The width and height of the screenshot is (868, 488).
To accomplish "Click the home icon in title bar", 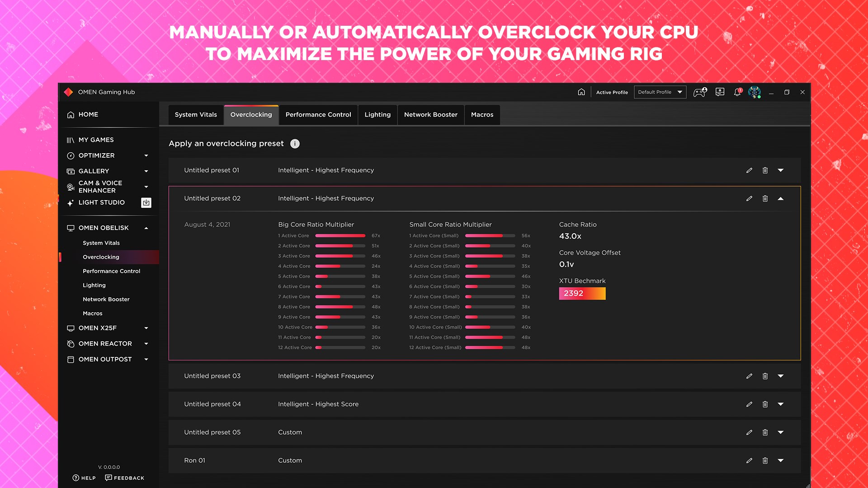I will pyautogui.click(x=581, y=92).
